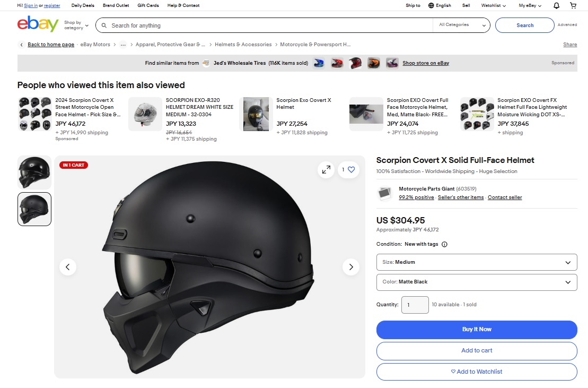Open Scorpion Exo Covert X Helmet listing
The image size is (588, 388).
pos(304,104)
